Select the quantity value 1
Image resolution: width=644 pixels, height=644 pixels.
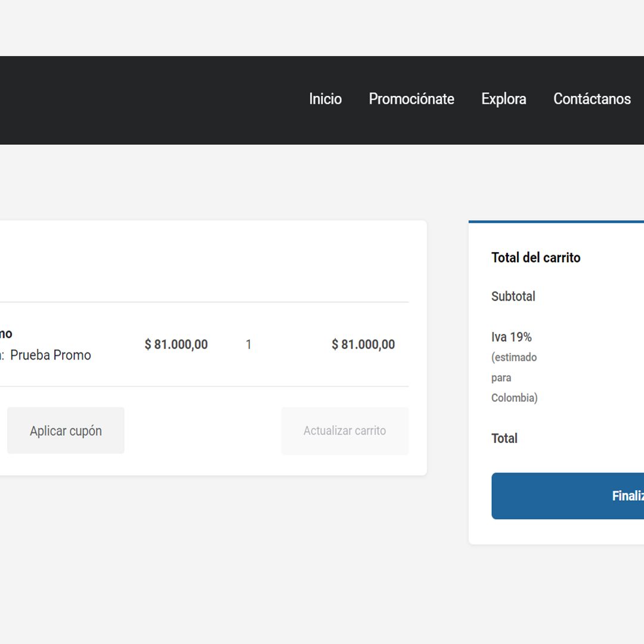(249, 344)
